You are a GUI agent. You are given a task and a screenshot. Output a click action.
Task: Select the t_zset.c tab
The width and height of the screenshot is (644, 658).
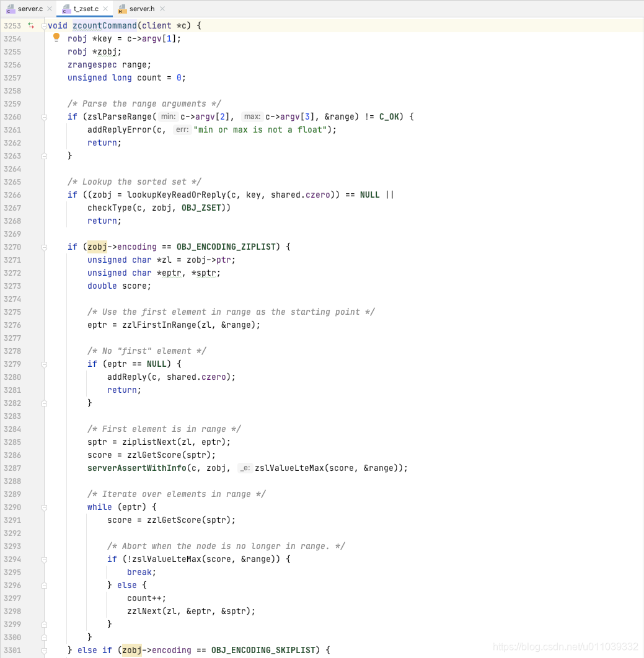click(86, 9)
